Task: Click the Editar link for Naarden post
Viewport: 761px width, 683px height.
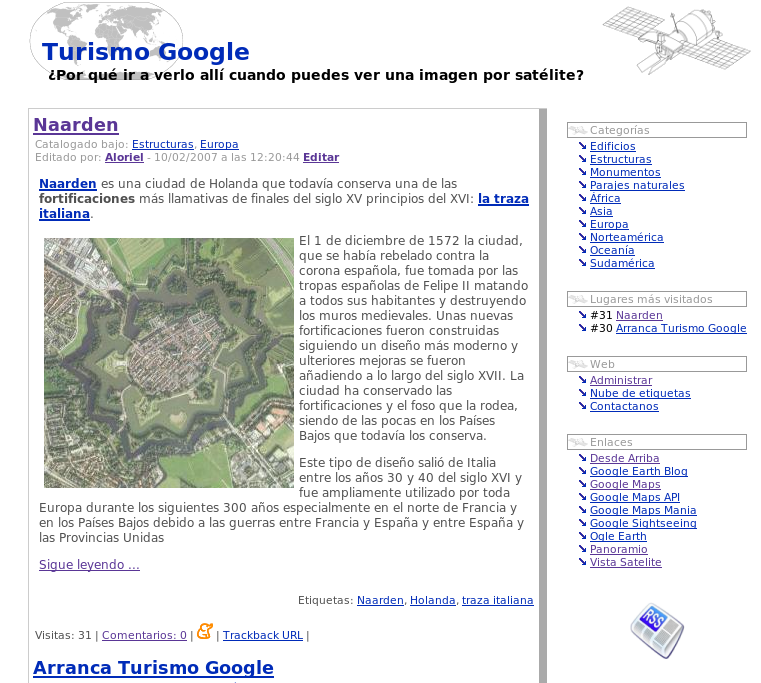Action: pos(321,157)
